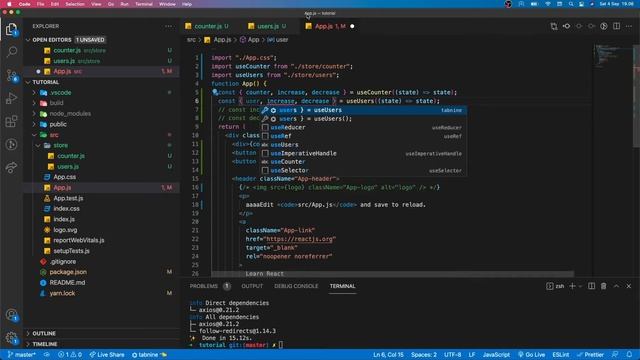This screenshot has width=640, height=360.
Task: Add a new terminal with plus icon
Action: pyautogui.click(x=572, y=286)
